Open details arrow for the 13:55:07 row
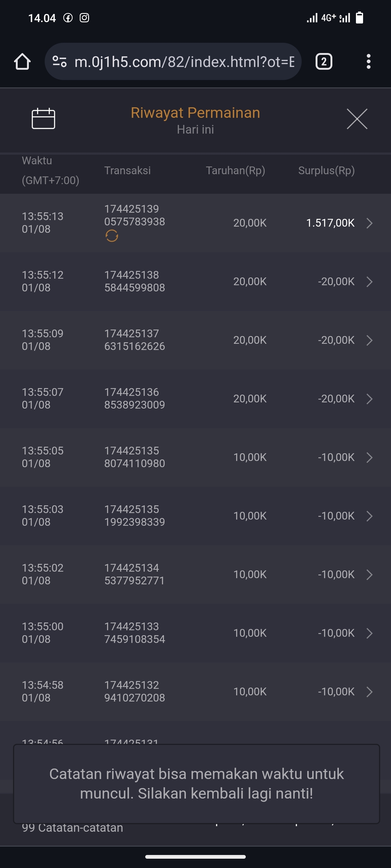The width and height of the screenshot is (391, 868). [369, 399]
